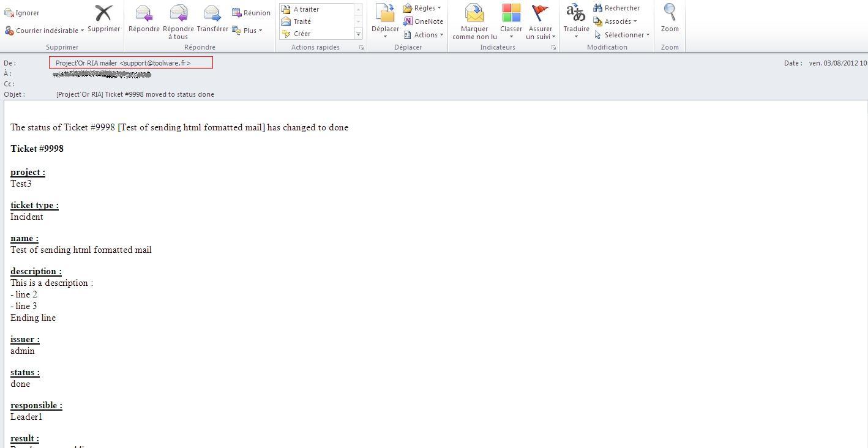Expand the Plus reply options menu
Screen dimensions: 868x448
pyautogui.click(x=247, y=31)
